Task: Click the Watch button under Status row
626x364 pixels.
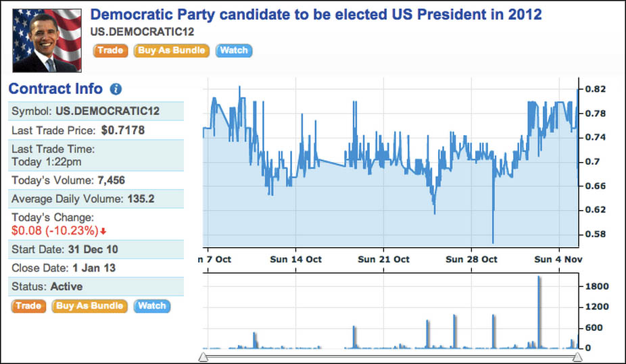Action: click(152, 306)
